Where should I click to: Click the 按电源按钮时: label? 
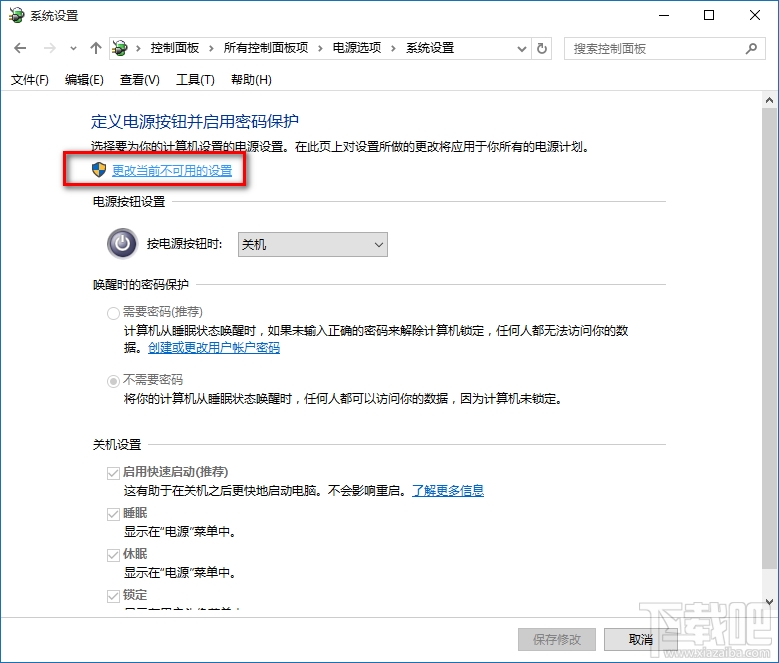184,244
